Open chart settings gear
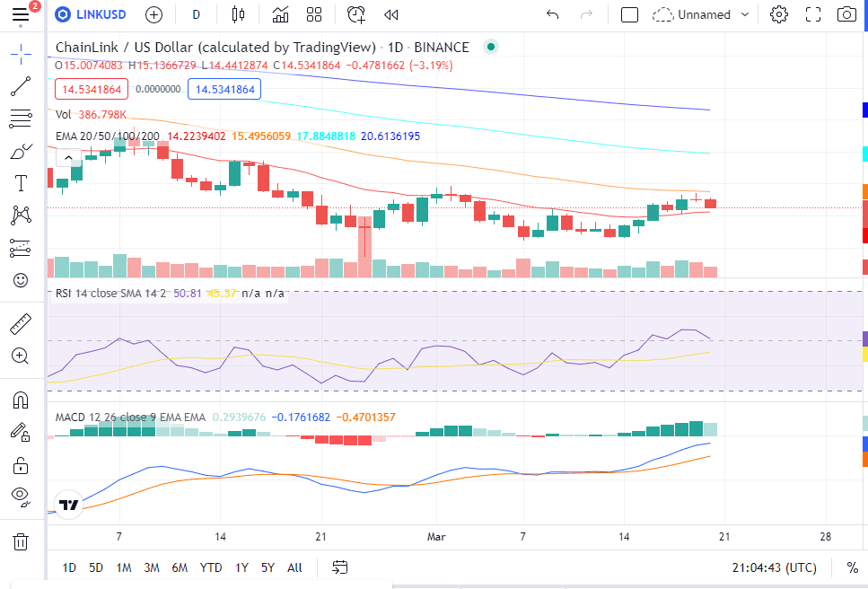Screen dimensions: 868x589 [779, 15]
